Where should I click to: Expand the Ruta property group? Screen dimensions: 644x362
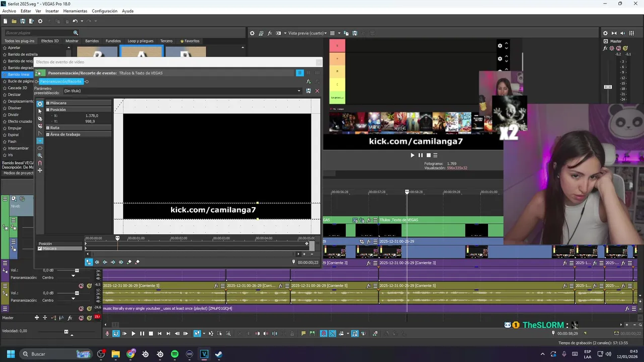[48, 128]
